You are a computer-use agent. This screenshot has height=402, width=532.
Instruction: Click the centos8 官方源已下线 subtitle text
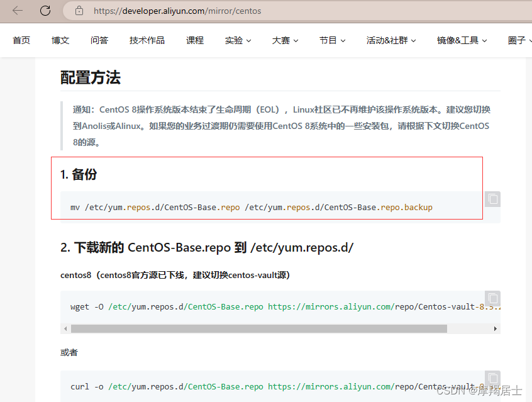click(x=175, y=275)
